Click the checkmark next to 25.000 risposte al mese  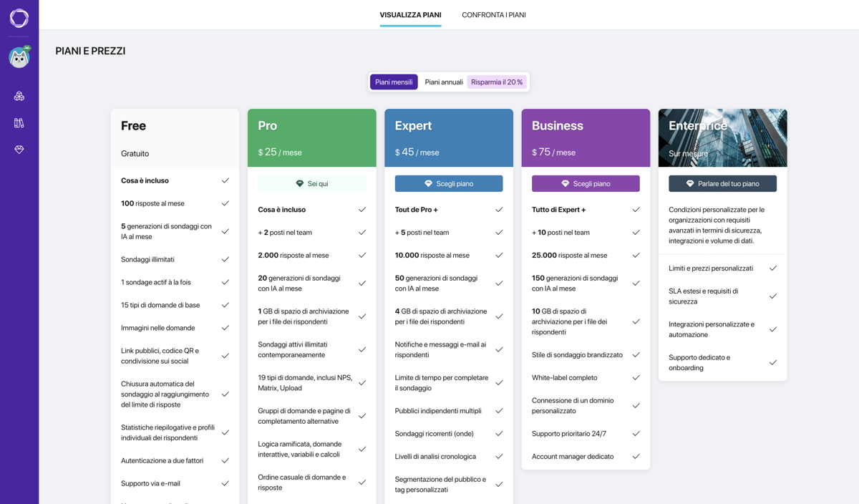pyautogui.click(x=636, y=256)
